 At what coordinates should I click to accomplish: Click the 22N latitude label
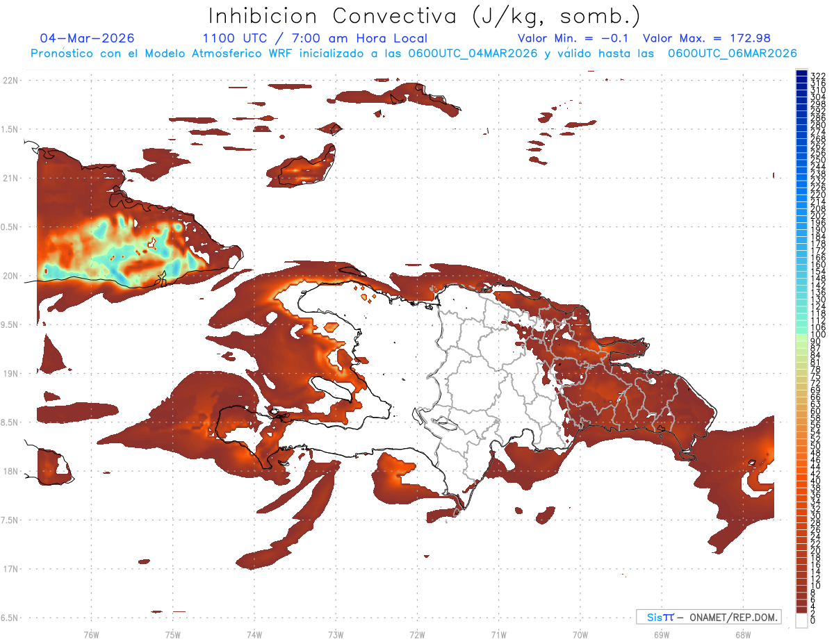click(11, 81)
